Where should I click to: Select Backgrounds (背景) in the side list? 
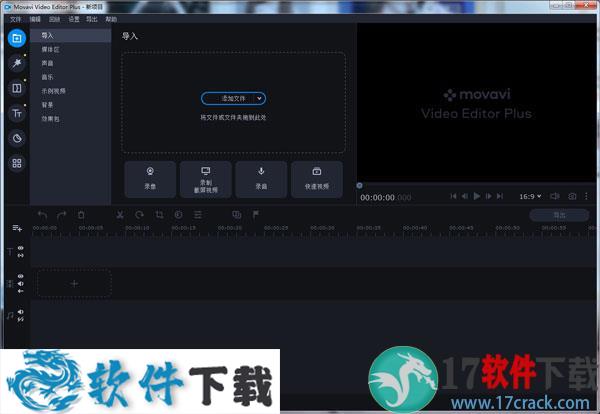click(71, 105)
